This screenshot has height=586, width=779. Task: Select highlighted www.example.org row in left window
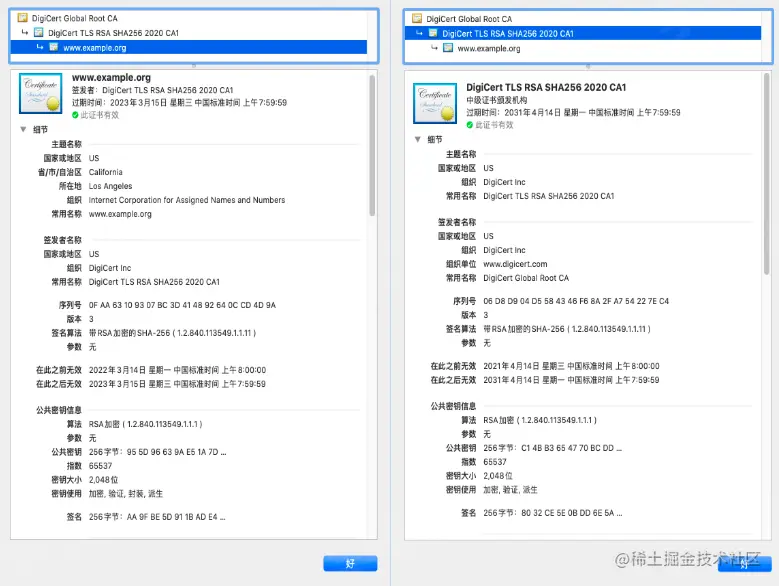click(189, 48)
